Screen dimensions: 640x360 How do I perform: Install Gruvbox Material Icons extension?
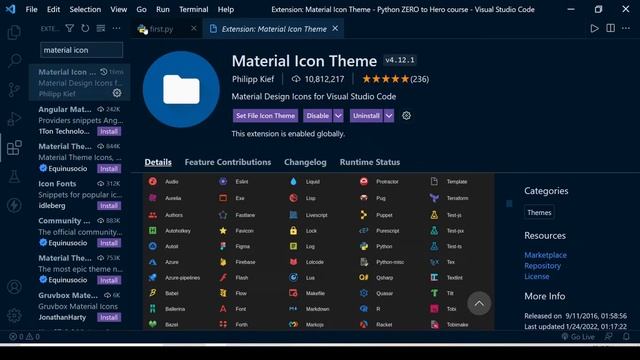109,317
